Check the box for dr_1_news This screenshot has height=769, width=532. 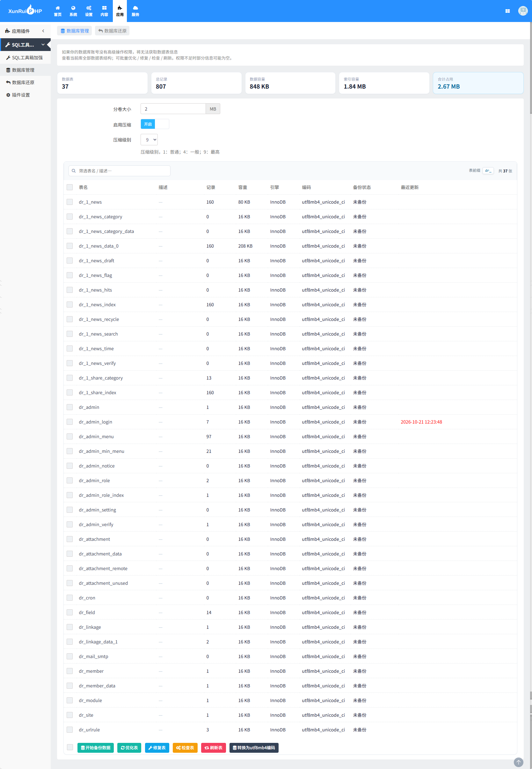[70, 202]
